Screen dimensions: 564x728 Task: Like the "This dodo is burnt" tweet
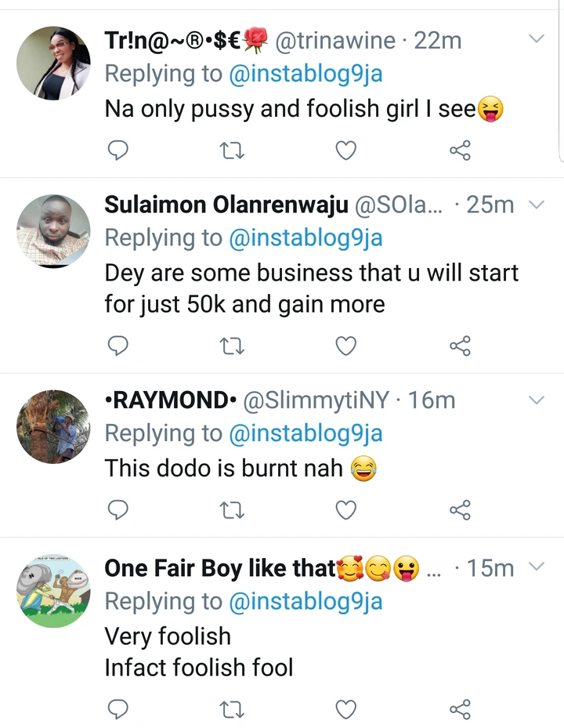click(346, 510)
